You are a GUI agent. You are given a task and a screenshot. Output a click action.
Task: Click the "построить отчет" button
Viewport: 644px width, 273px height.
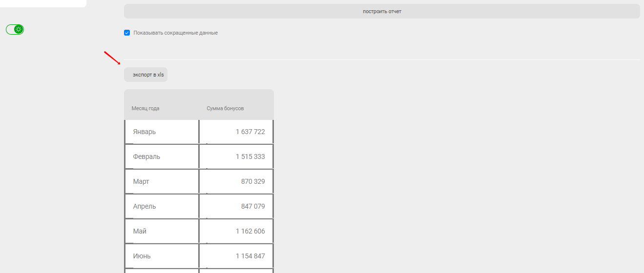click(x=382, y=11)
